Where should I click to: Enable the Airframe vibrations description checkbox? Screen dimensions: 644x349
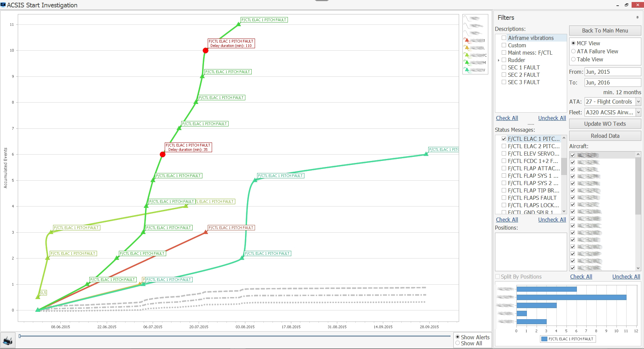tap(504, 38)
